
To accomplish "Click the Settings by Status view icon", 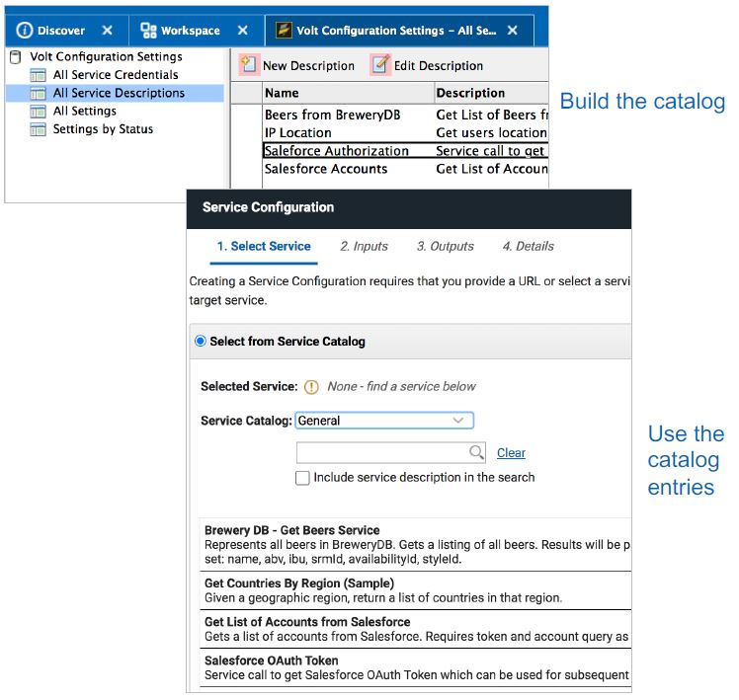I will pyautogui.click(x=38, y=129).
